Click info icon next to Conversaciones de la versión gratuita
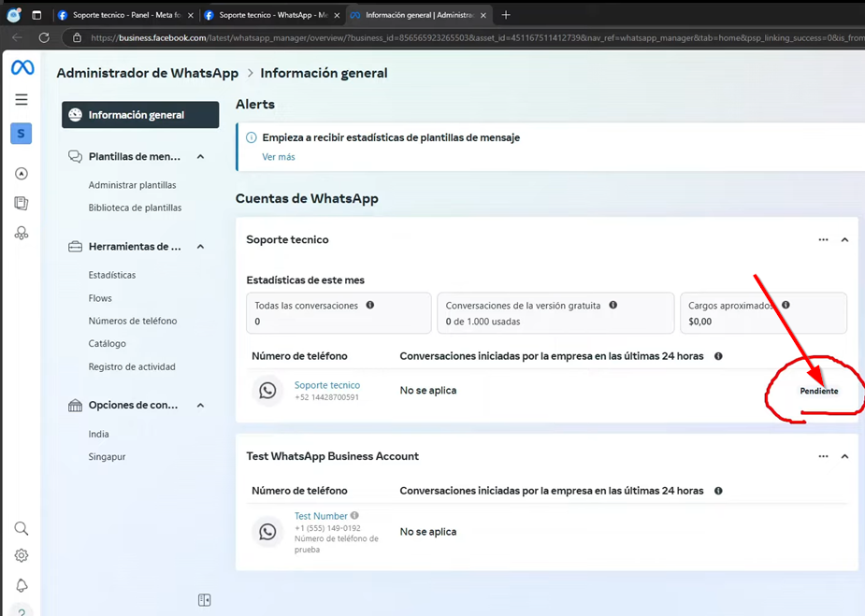 [613, 305]
